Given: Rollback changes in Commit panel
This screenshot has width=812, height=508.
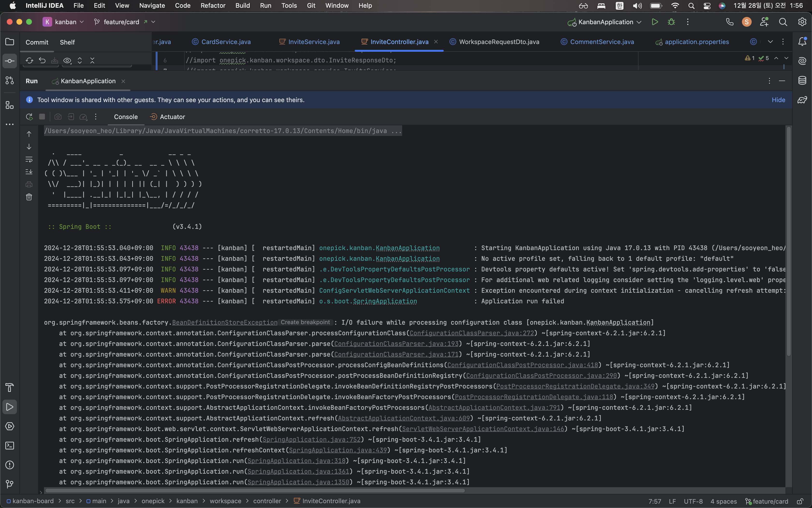Looking at the screenshot, I should [42, 60].
